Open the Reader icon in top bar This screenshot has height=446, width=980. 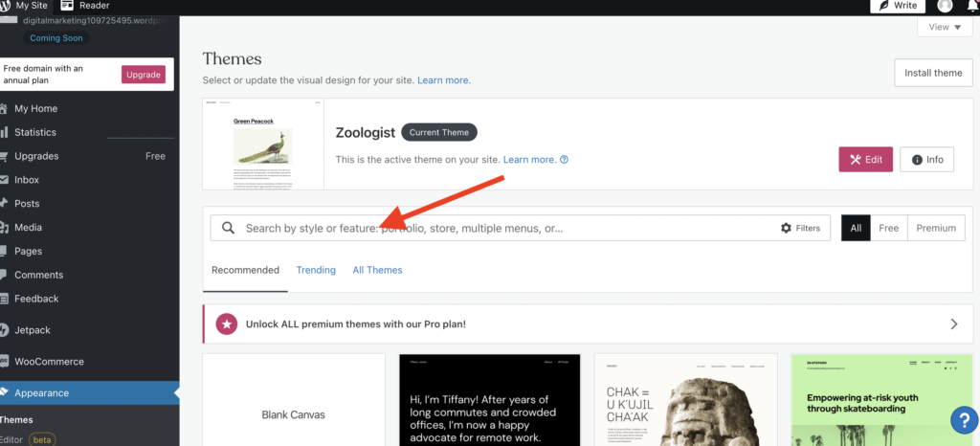coord(67,6)
